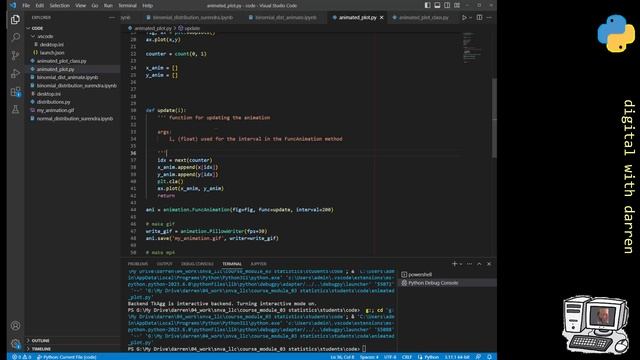
Task: Open the Run and Debug view
Action: pyautogui.click(x=16, y=73)
